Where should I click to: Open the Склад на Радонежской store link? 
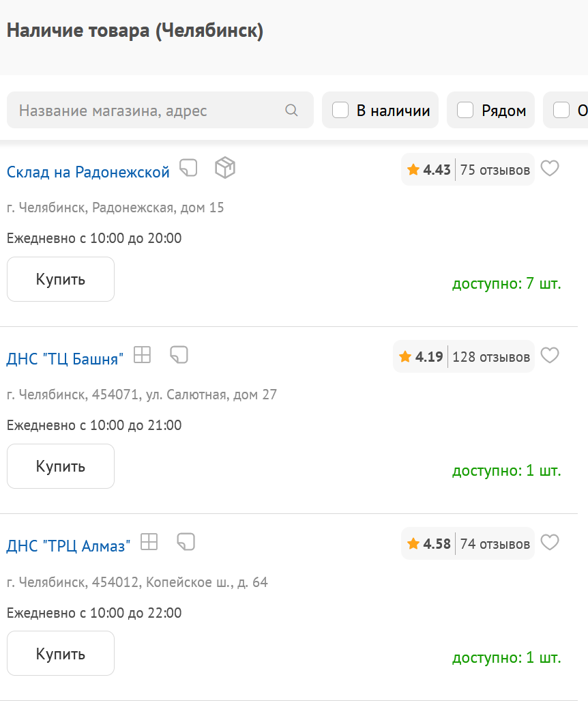[x=88, y=173]
